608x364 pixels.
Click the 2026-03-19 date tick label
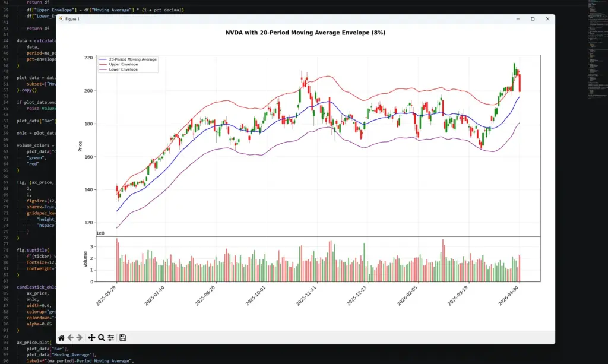click(458, 296)
